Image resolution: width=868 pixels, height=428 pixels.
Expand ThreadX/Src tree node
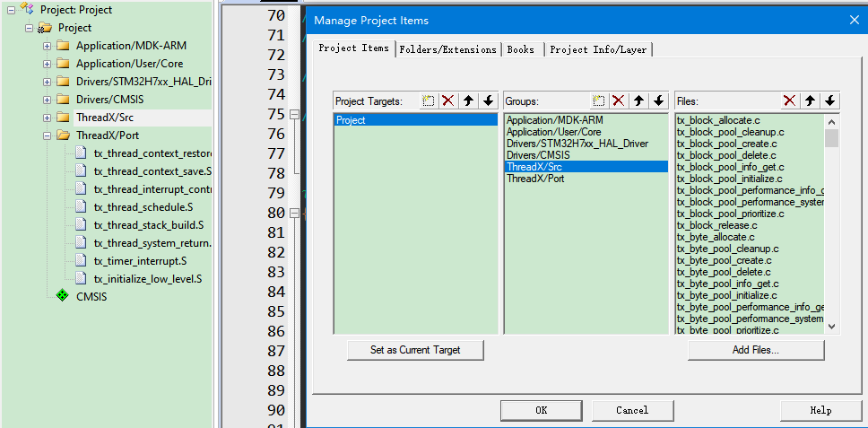click(x=47, y=118)
